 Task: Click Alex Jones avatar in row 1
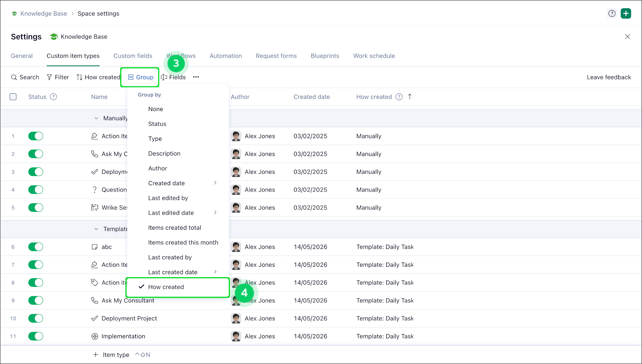point(236,136)
